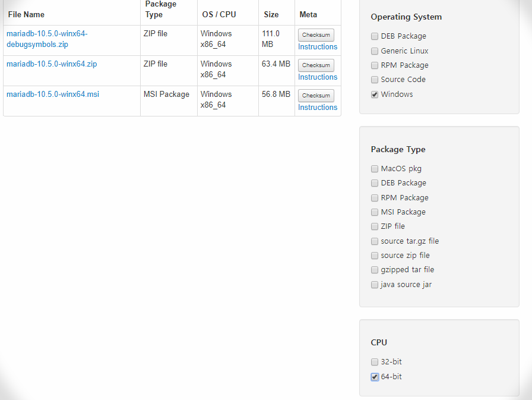
Task: Show Checksum for debugsymbols.zip row
Action: (316, 35)
